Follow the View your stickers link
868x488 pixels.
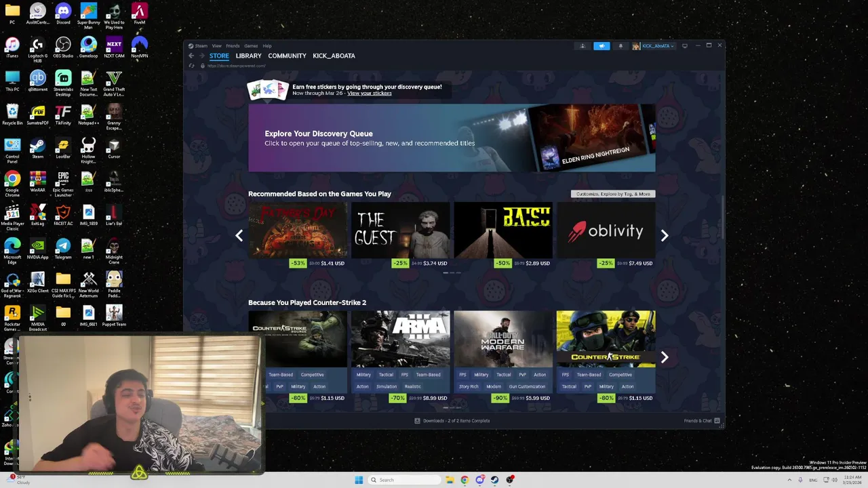tap(370, 93)
